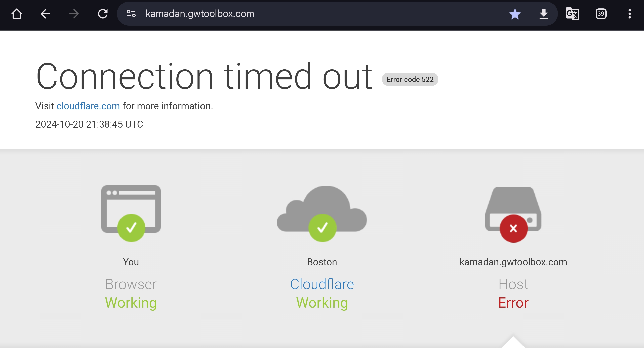
Task: Click the Connection timed out heading
Action: pyautogui.click(x=204, y=76)
